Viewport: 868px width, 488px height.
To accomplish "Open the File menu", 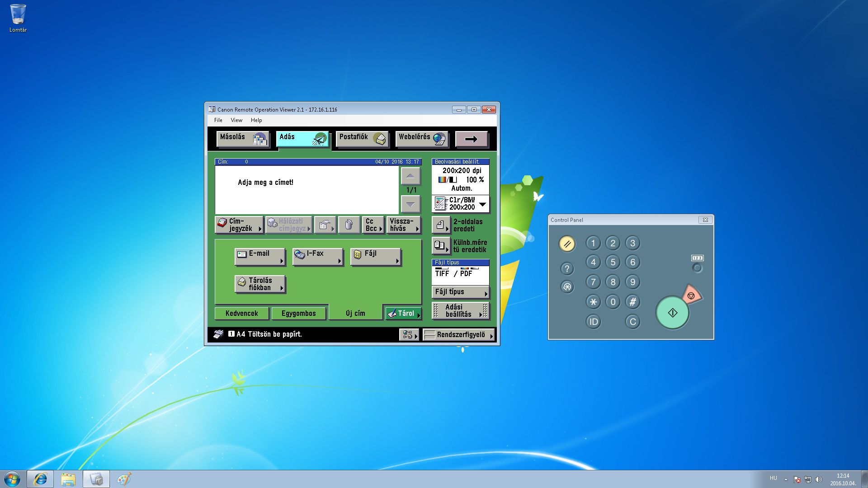I will coord(218,120).
